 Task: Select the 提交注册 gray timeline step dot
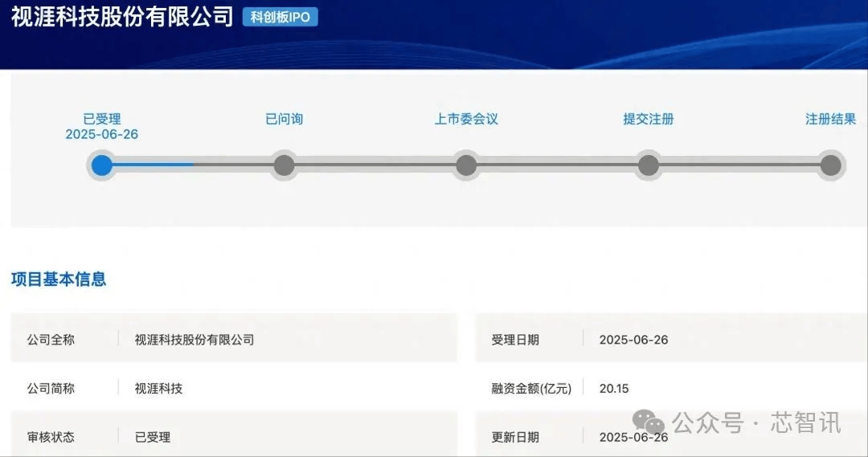tap(649, 165)
